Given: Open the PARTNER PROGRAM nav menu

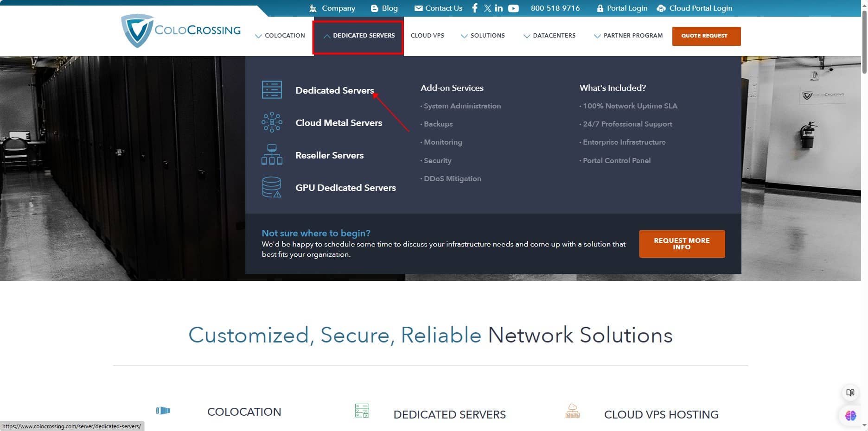Looking at the screenshot, I should pos(633,36).
